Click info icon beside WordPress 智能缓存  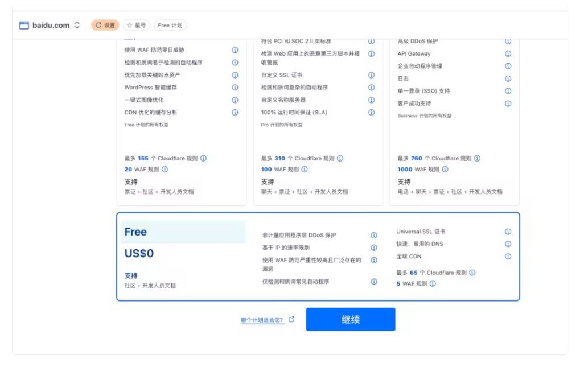(235, 88)
